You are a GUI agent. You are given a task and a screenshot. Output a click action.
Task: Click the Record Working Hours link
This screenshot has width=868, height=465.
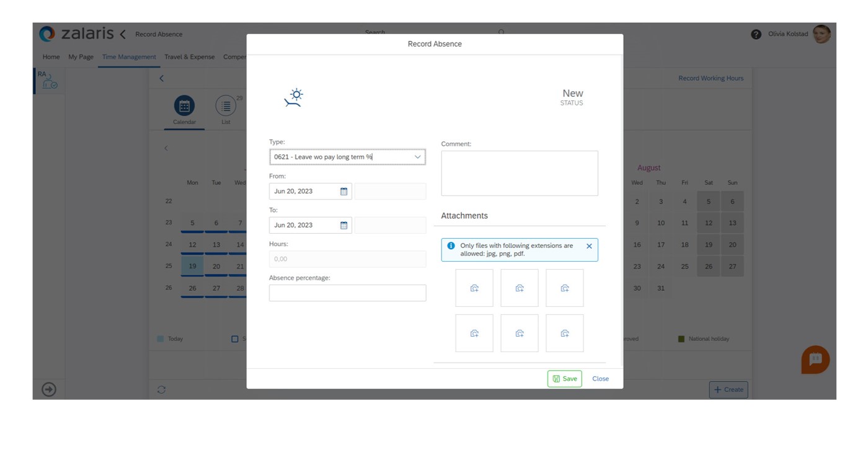(x=711, y=78)
